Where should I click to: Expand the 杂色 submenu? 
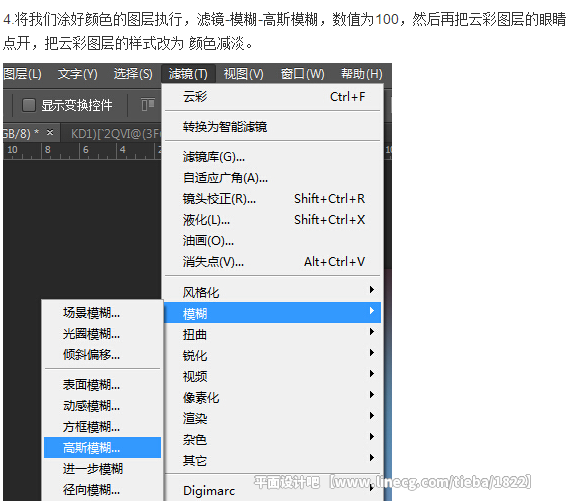(273, 439)
